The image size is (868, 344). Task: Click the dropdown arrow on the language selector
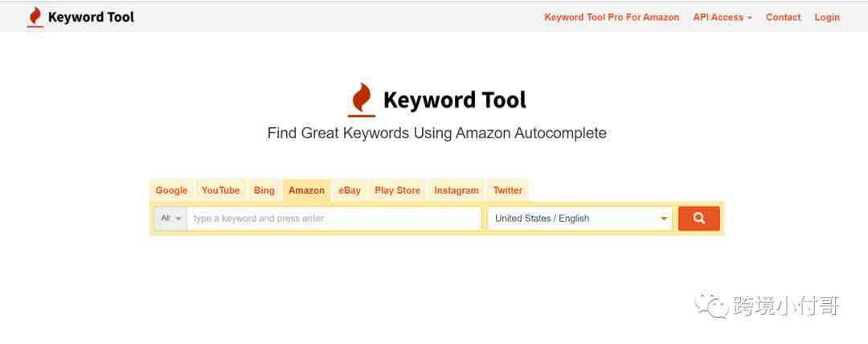[x=664, y=219]
